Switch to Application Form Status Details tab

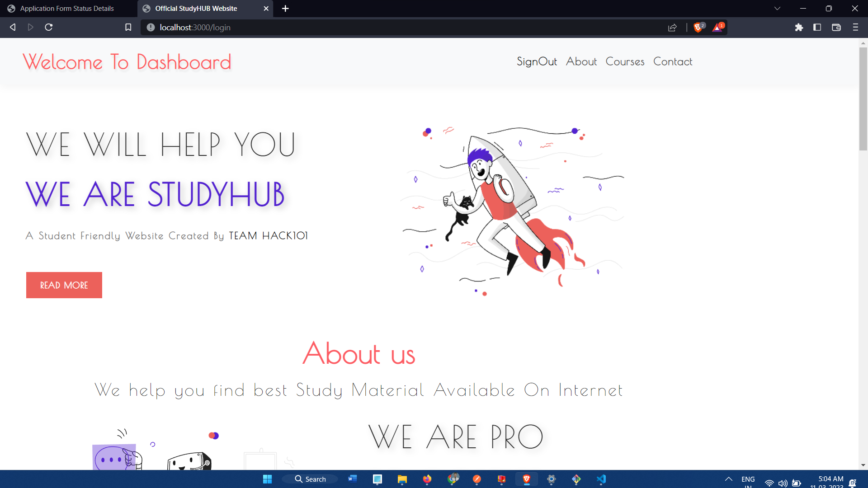click(67, 8)
